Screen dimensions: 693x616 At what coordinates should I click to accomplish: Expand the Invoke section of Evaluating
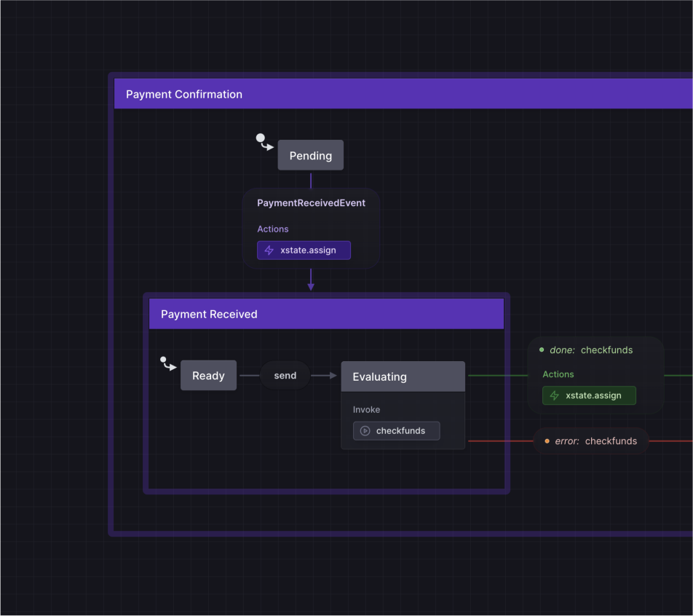tap(366, 409)
